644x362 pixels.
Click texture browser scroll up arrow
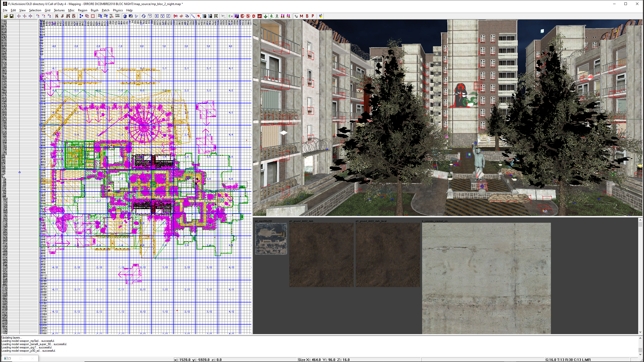point(640,220)
